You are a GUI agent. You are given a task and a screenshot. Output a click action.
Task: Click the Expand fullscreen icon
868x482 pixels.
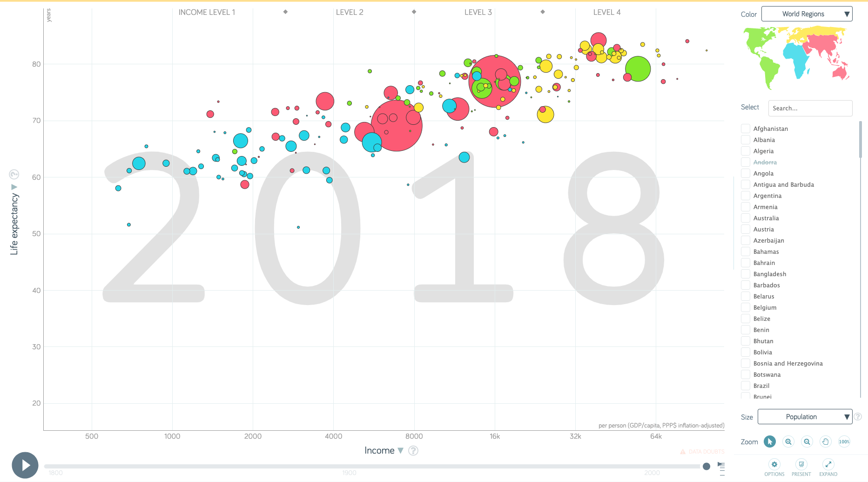[828, 464]
